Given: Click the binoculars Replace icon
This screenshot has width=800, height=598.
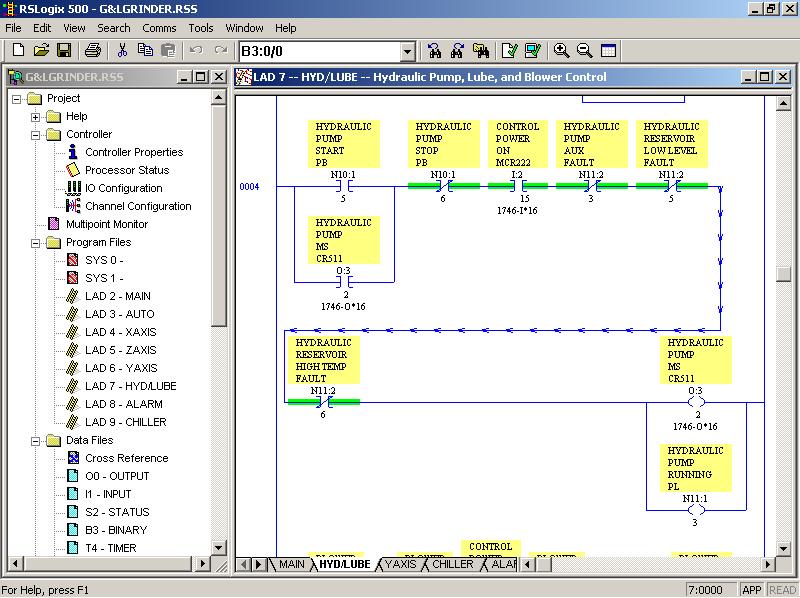Looking at the screenshot, I should [x=481, y=50].
